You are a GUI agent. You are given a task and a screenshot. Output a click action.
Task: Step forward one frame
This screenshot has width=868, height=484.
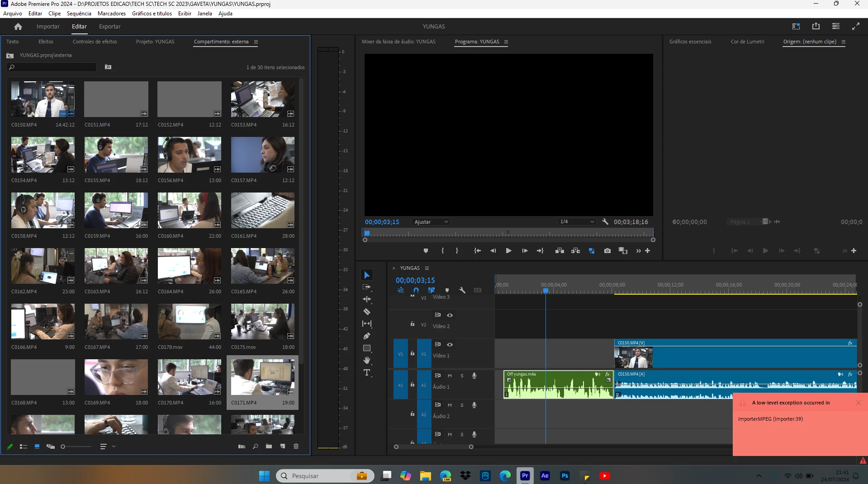coord(525,251)
